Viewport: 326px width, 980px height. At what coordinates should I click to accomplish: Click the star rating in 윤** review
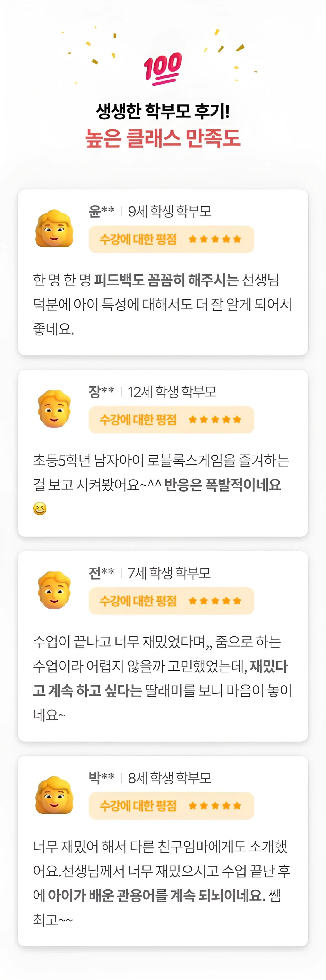215,239
